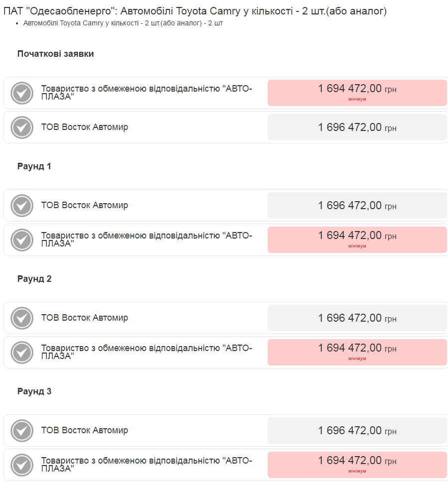Select АВТО-ПЛАЗА checkmark icon in Раунд 1

point(22,240)
